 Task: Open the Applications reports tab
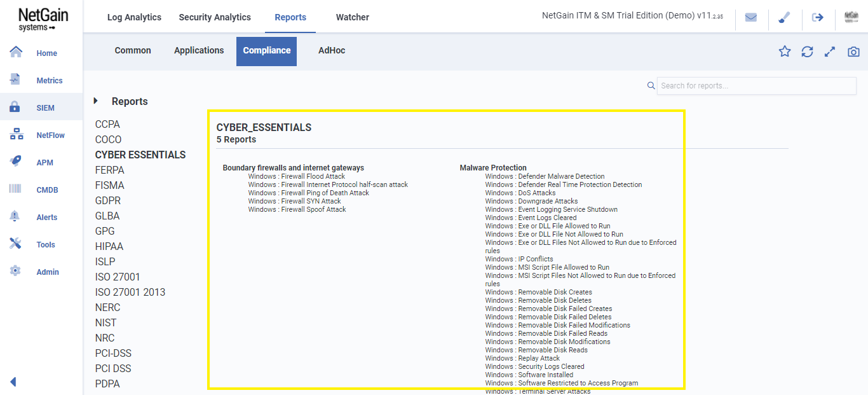coord(199,50)
